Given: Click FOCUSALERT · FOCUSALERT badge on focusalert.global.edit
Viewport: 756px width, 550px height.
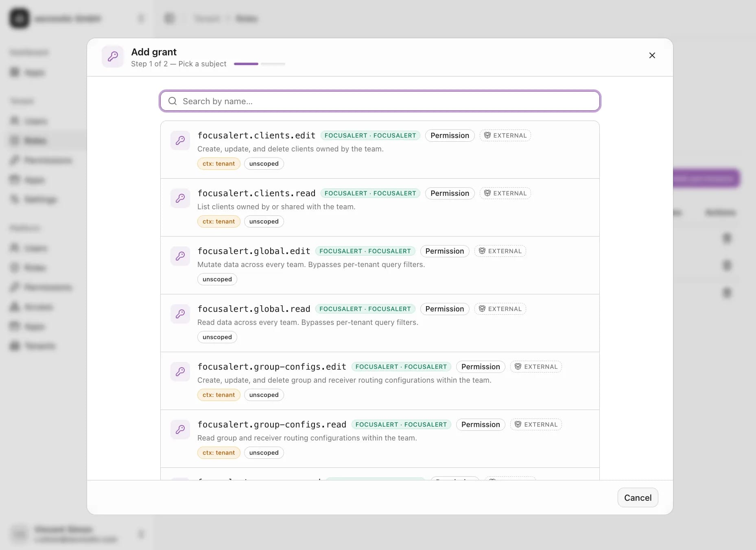Looking at the screenshot, I should (365, 251).
